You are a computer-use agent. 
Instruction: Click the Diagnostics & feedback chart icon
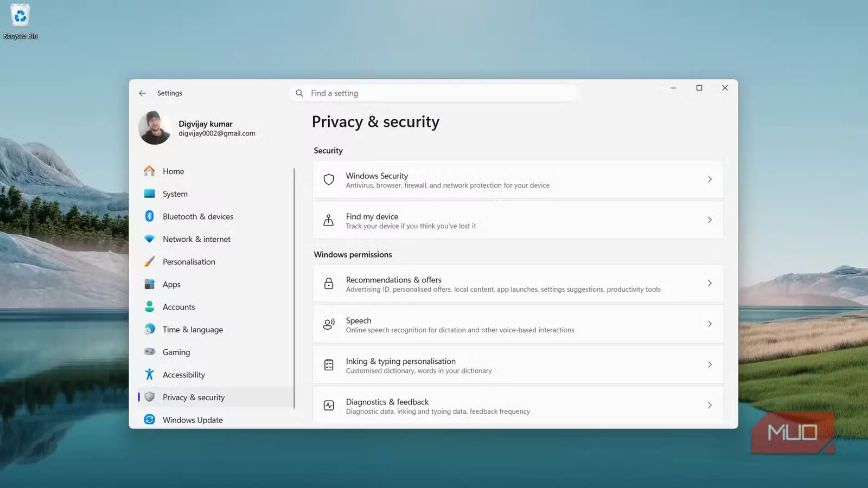[x=329, y=406]
